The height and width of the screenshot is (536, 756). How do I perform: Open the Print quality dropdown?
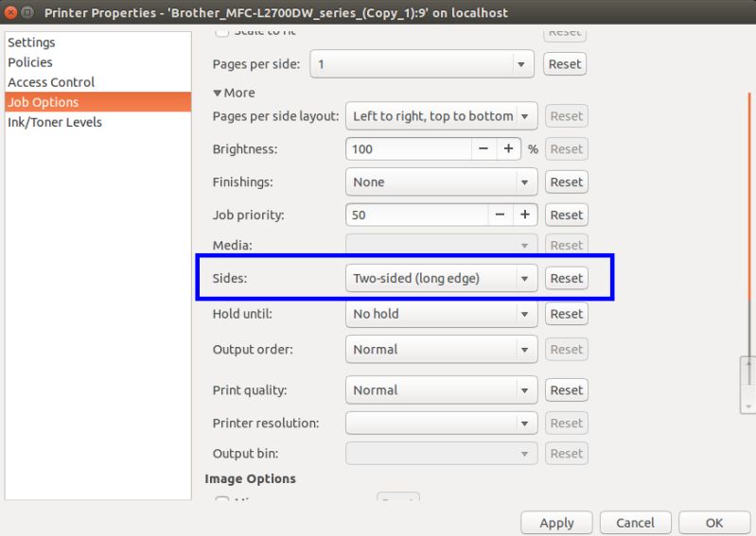pyautogui.click(x=441, y=390)
